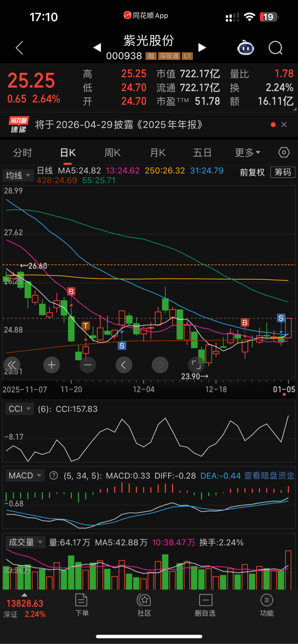Switch to next stock with right triangle
This screenshot has height=644, width=298.
tap(202, 48)
